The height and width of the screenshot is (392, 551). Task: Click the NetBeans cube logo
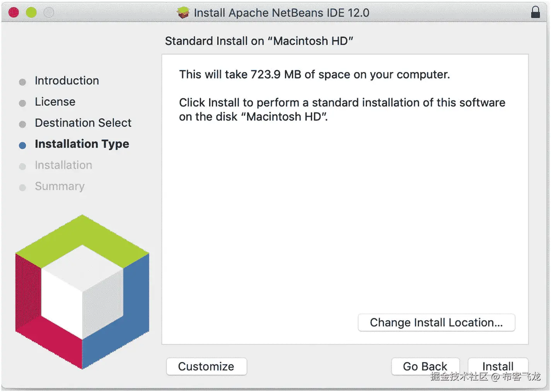click(x=82, y=292)
